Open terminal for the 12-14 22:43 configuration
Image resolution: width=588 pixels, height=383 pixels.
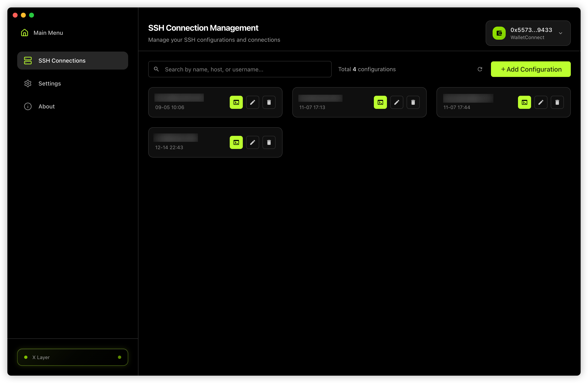pos(236,142)
